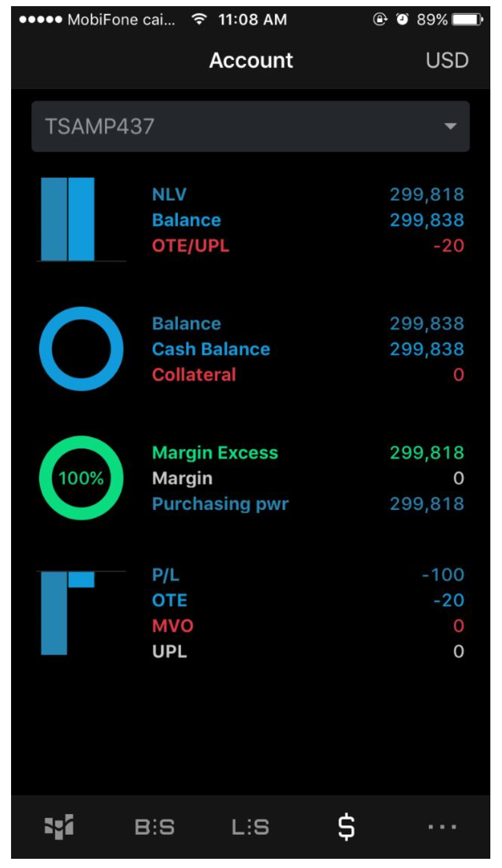Select the dollar sign account tab
This screenshot has height=868, width=502.
click(x=346, y=827)
